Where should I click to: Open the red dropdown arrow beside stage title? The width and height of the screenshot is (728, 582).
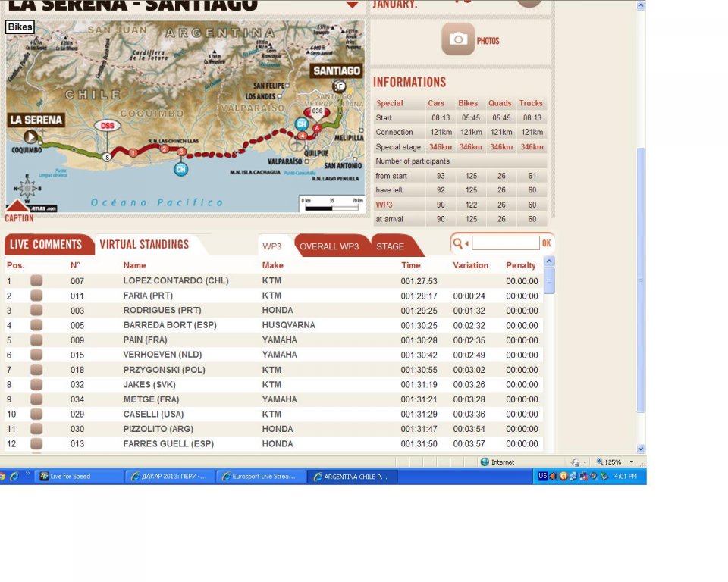click(x=353, y=5)
